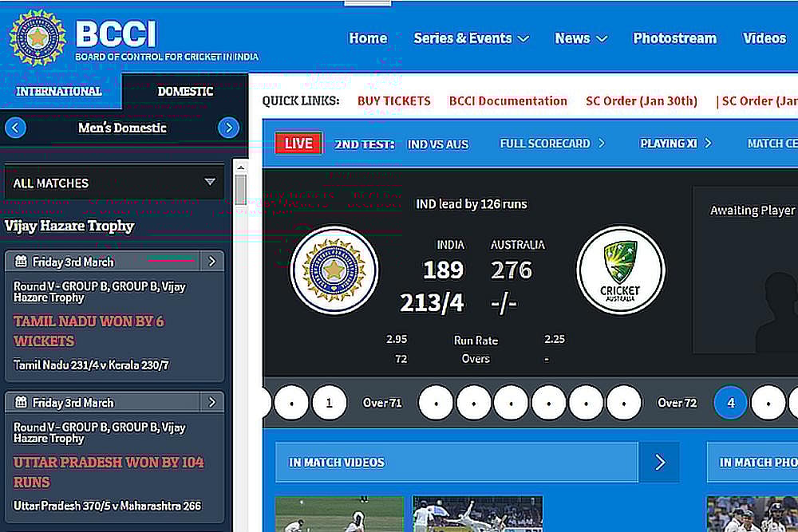The width and height of the screenshot is (798, 532).
Task: Click the red LIVE badge
Action: pos(298,144)
